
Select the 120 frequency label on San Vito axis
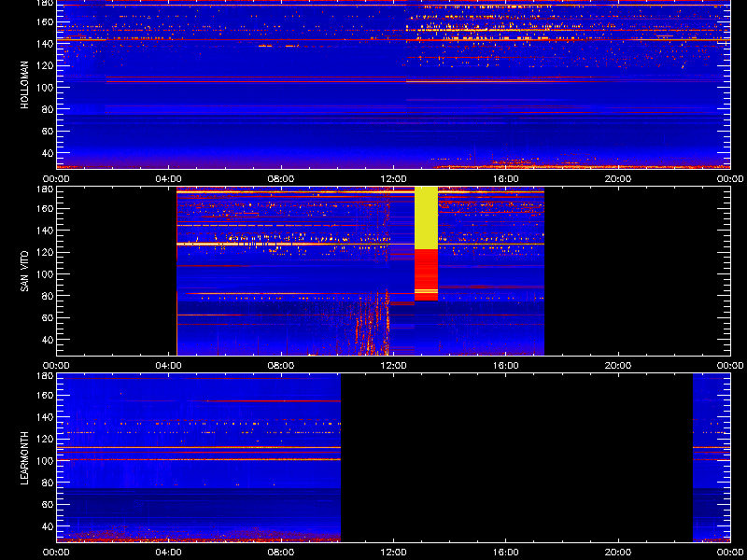pyautogui.click(x=45, y=252)
